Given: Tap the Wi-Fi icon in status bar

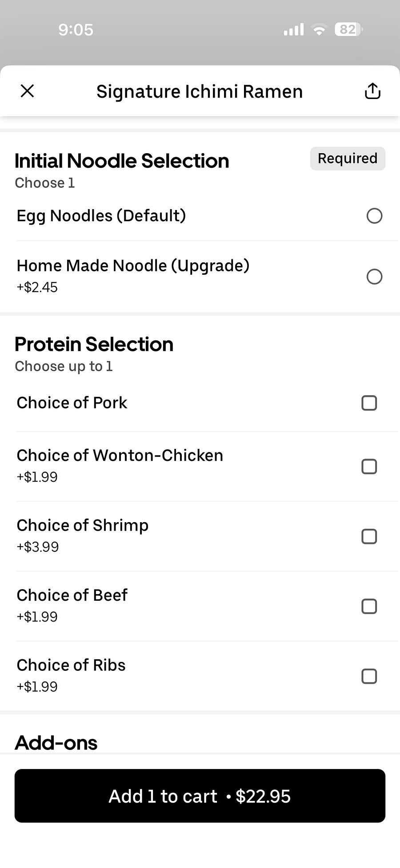Looking at the screenshot, I should [319, 30].
